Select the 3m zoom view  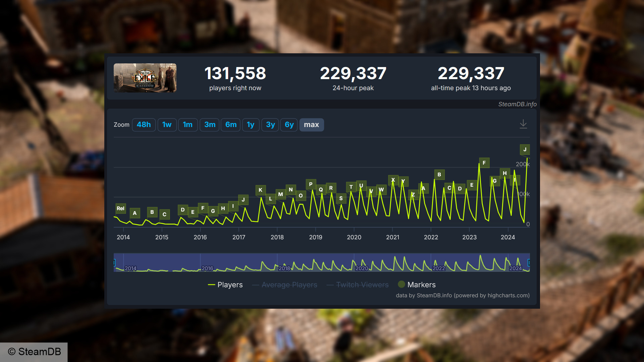(209, 125)
